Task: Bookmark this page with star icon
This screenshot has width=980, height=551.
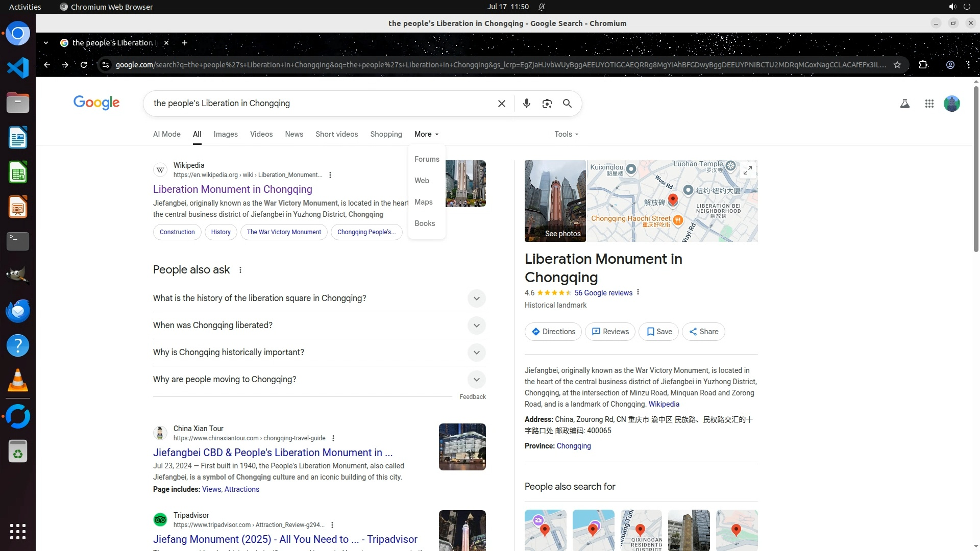Action: pyautogui.click(x=897, y=65)
